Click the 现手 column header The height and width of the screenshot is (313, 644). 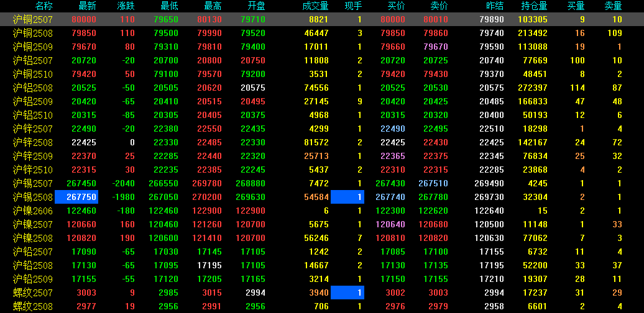(353, 6)
